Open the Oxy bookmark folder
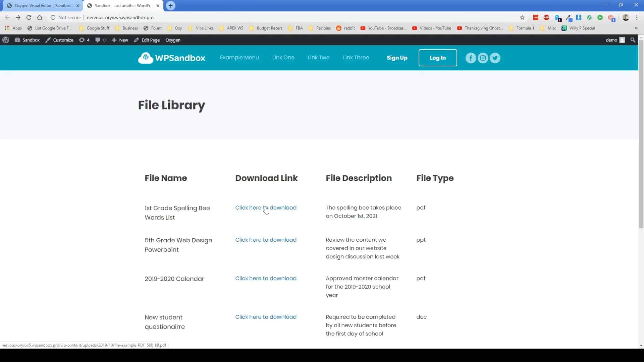 (175, 28)
